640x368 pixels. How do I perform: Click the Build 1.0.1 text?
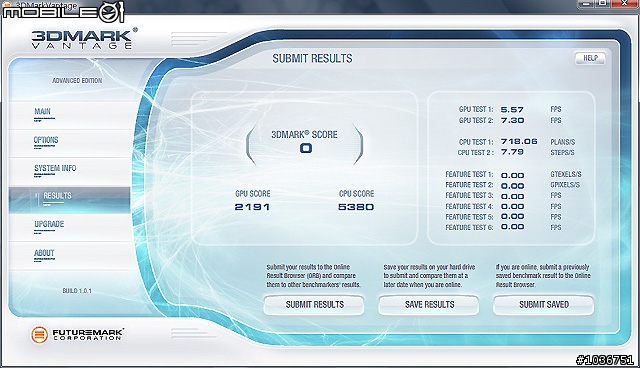point(77,291)
